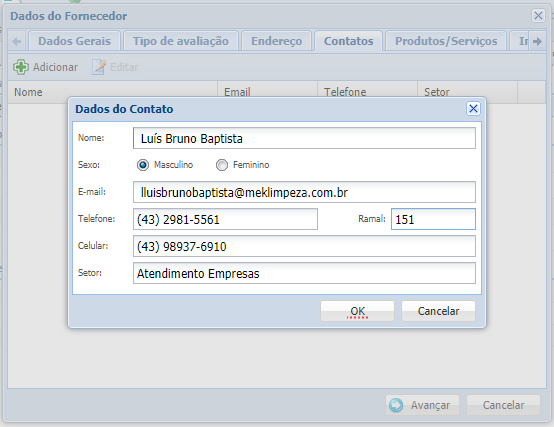Click the left tab scroll arrow
This screenshot has height=427, width=554.
click(17, 41)
